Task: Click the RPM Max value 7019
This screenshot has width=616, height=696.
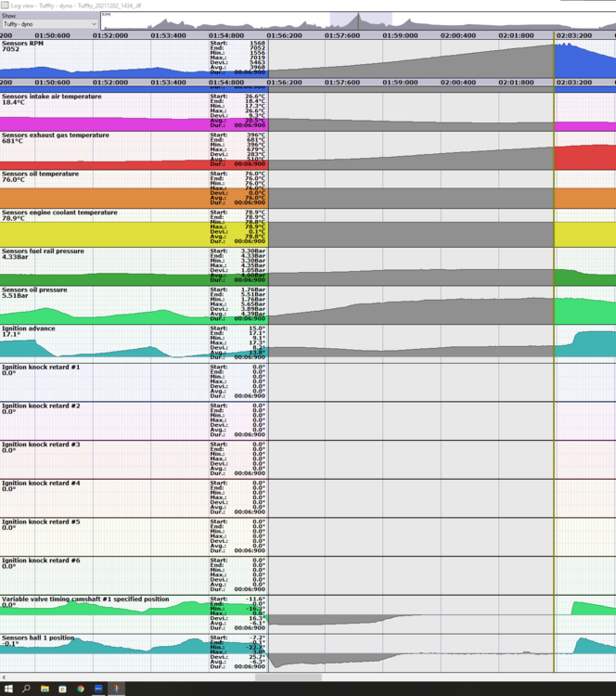Action: pos(257,58)
